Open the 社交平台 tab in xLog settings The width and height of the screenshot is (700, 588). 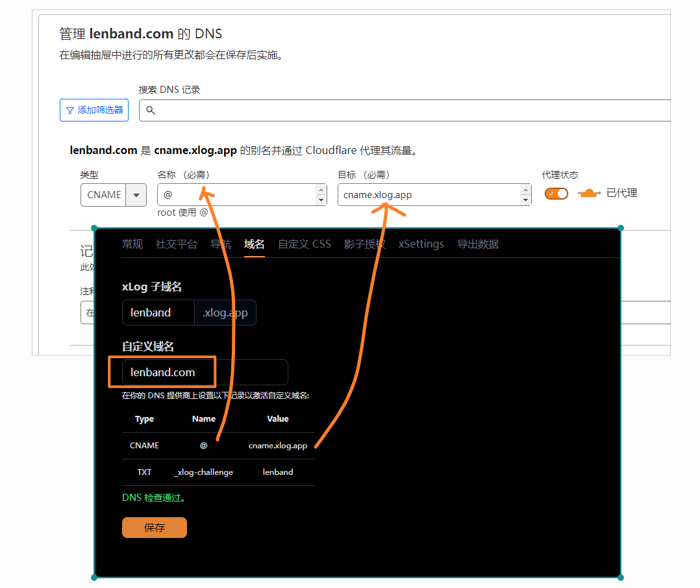click(177, 244)
